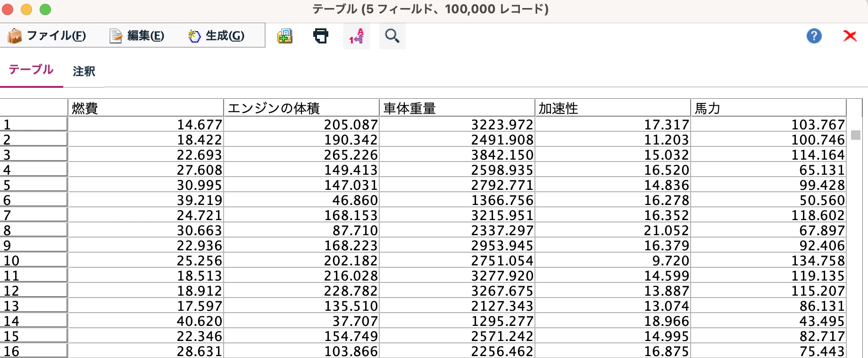The image size is (868, 358).
Task: Click cell value 1366.756
Action: [502, 200]
